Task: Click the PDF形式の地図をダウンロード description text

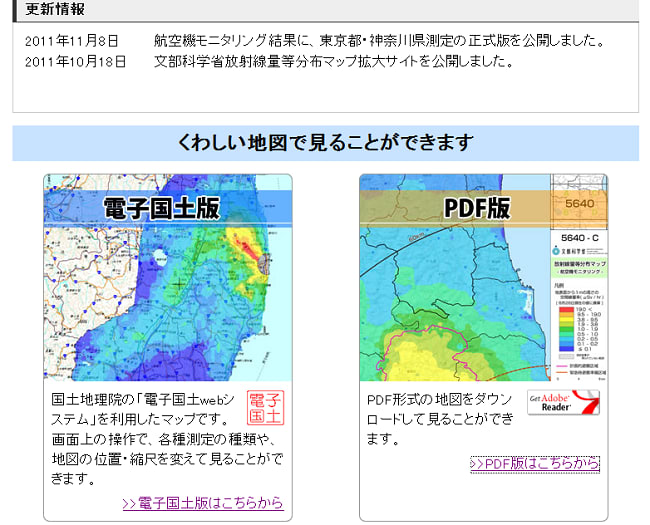Action: (x=440, y=419)
